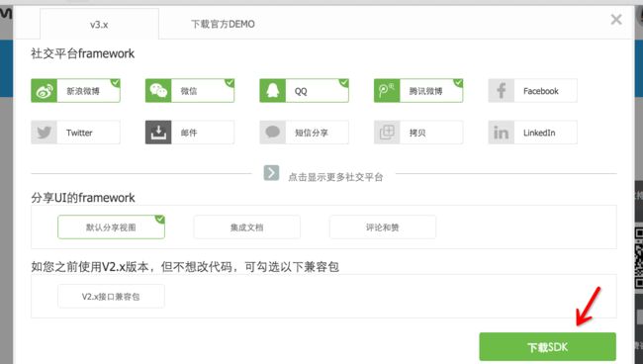Deselect the 微信 platform option

point(190,91)
